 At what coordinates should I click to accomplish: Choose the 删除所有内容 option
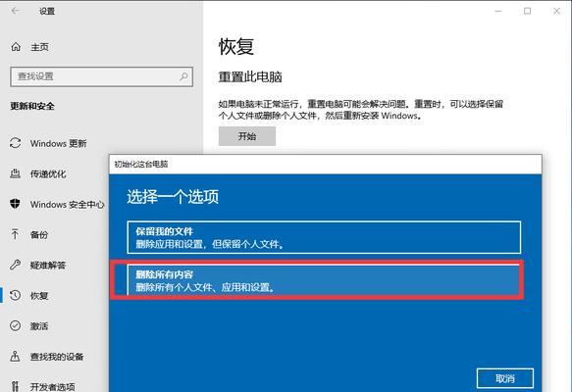tap(324, 280)
